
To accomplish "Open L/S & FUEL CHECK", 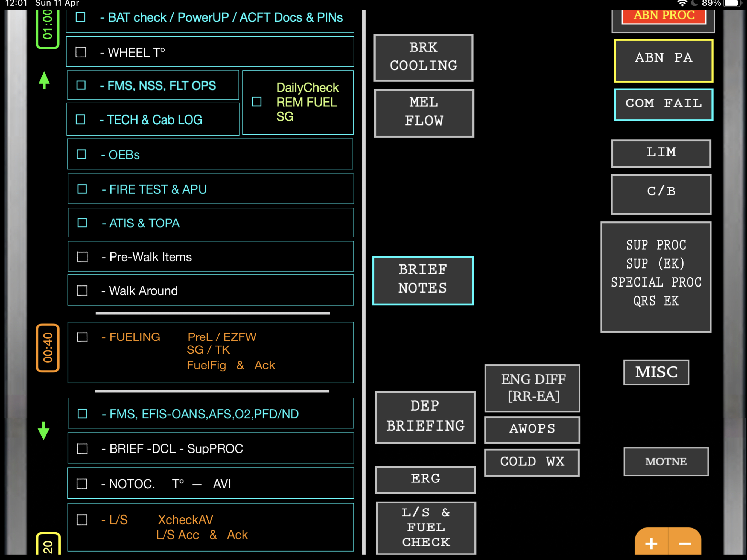I will pyautogui.click(x=426, y=528).
